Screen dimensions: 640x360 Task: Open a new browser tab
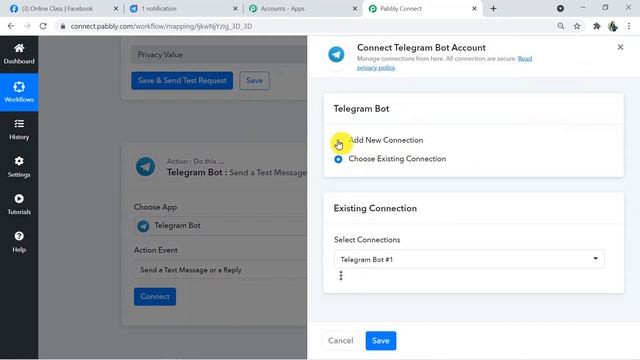tap(493, 8)
